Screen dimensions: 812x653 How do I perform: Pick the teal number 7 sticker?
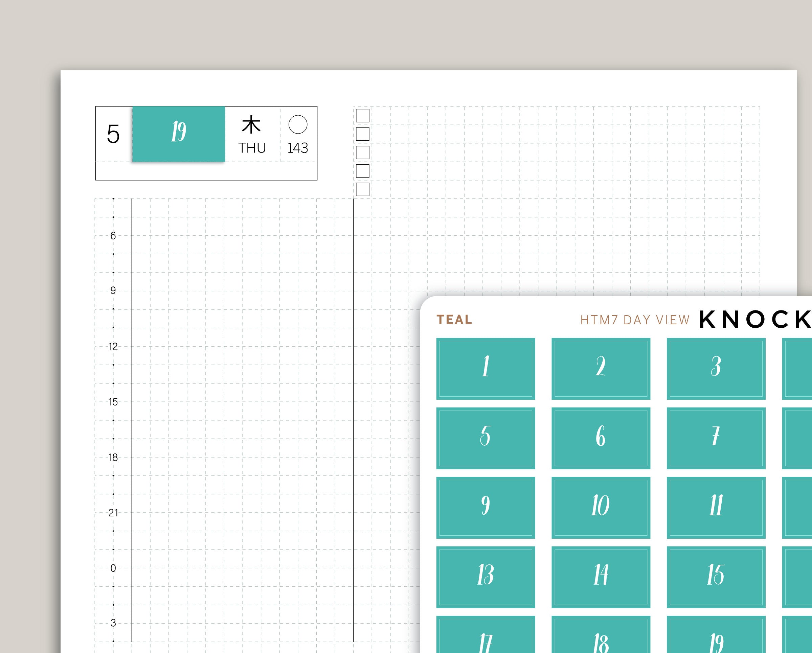(716, 438)
